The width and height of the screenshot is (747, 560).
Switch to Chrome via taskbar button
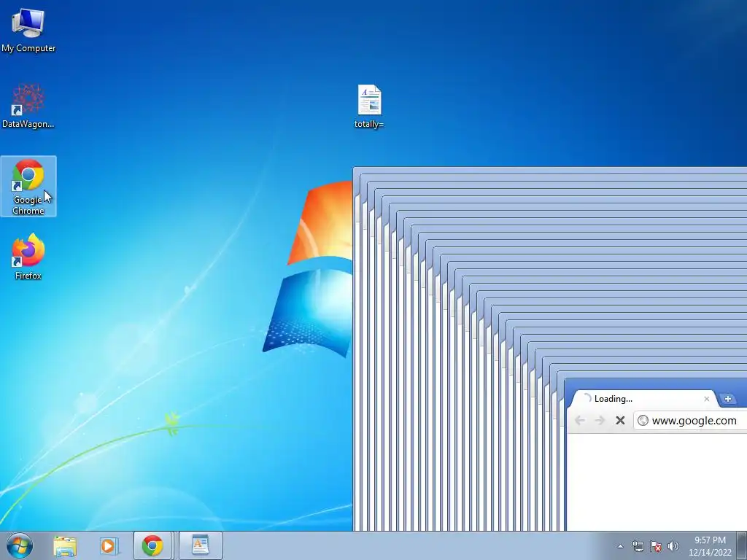(152, 545)
